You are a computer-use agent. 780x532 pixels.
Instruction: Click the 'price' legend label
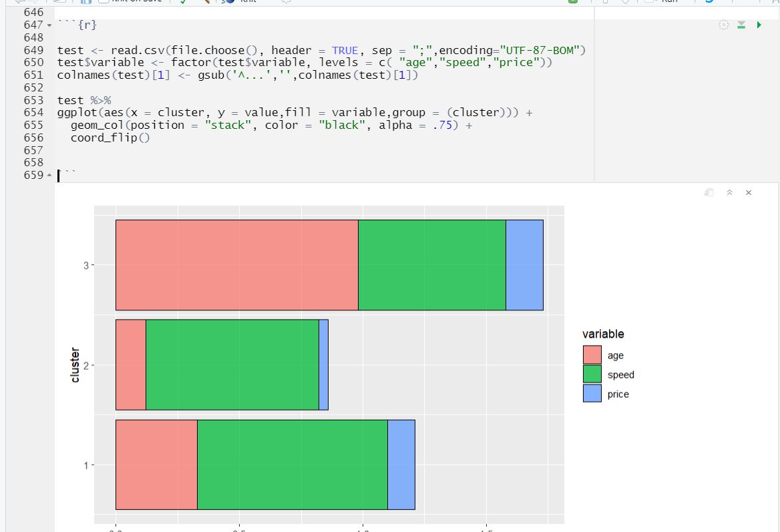(618, 394)
